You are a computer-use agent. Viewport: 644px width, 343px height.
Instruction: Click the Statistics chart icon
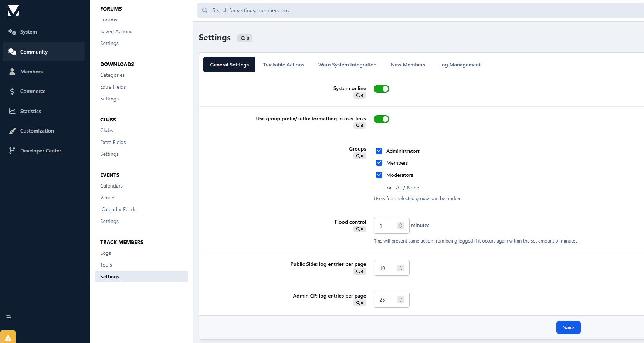(x=12, y=111)
